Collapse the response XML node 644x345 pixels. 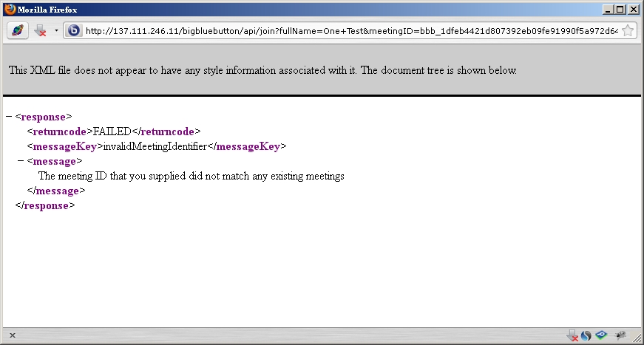click(8, 117)
